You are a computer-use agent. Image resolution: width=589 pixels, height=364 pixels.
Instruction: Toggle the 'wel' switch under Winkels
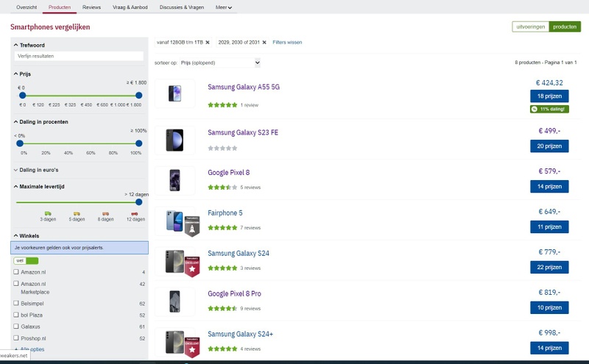click(x=26, y=260)
